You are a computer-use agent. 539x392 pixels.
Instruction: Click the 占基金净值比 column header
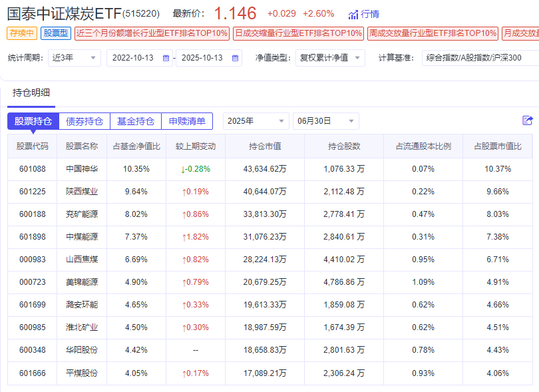point(136,146)
